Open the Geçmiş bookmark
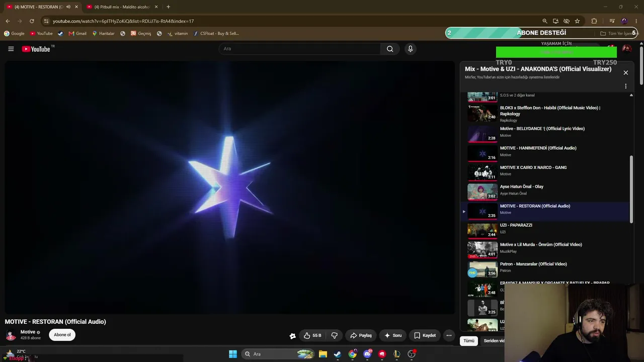Image resolution: width=644 pixels, height=362 pixels. [141, 34]
